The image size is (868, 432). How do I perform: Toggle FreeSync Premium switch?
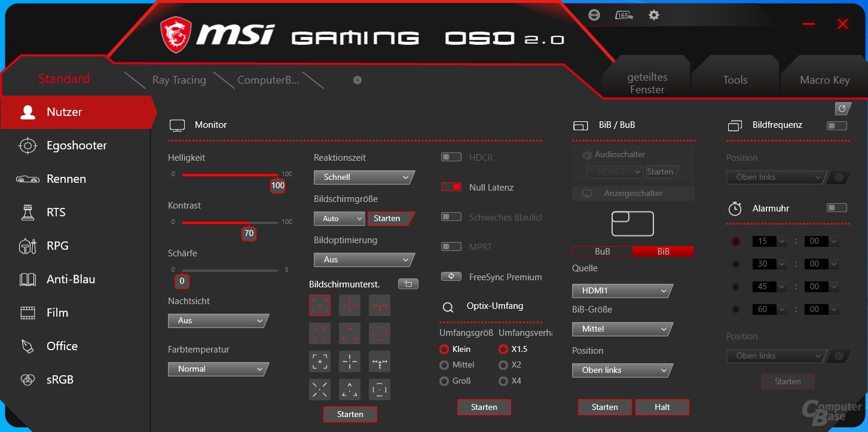click(451, 277)
